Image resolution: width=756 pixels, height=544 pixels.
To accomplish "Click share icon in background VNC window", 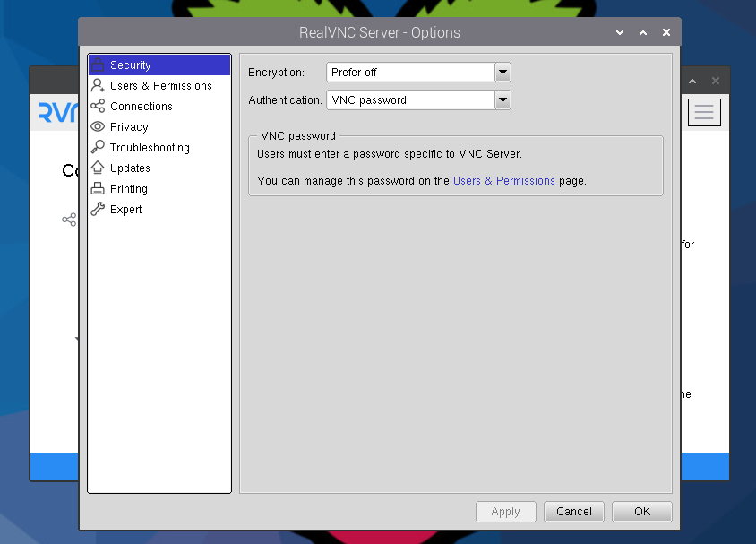I will [70, 220].
